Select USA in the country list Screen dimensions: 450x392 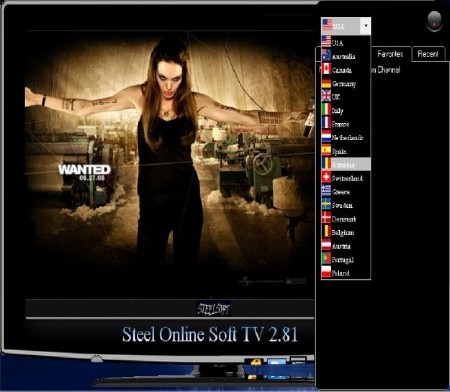[346, 42]
